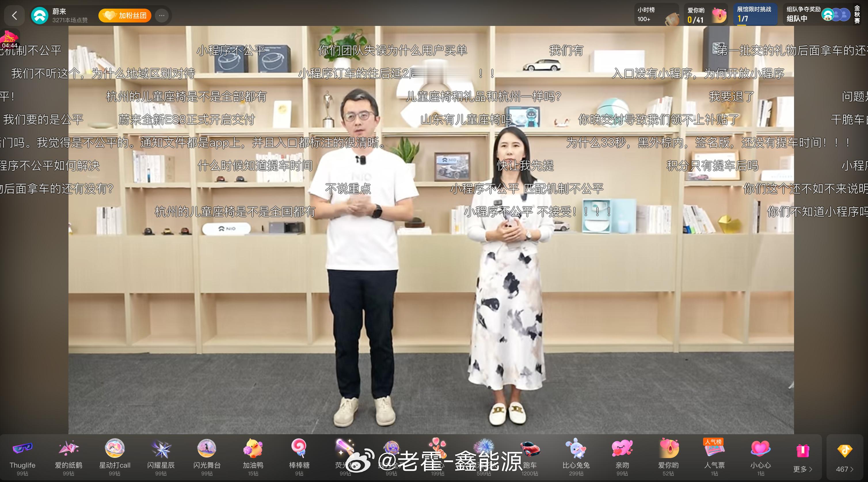Send the 加油鸭 duck gift
868x482 pixels.
[253, 458]
